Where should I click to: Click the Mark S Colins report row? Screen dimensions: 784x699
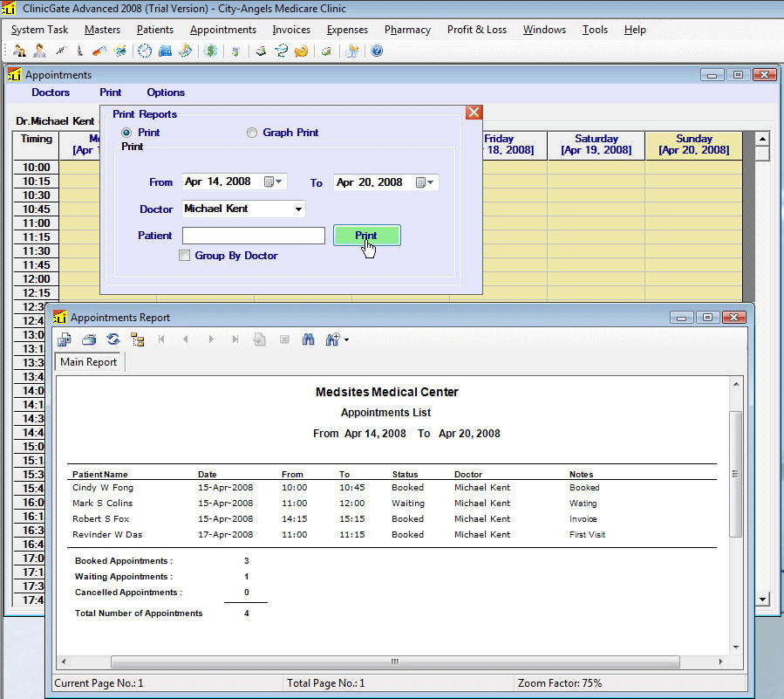click(x=394, y=503)
